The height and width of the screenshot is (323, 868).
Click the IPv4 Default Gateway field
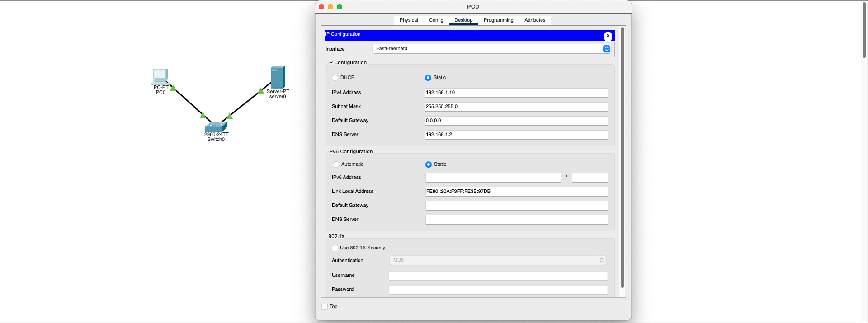pos(516,121)
